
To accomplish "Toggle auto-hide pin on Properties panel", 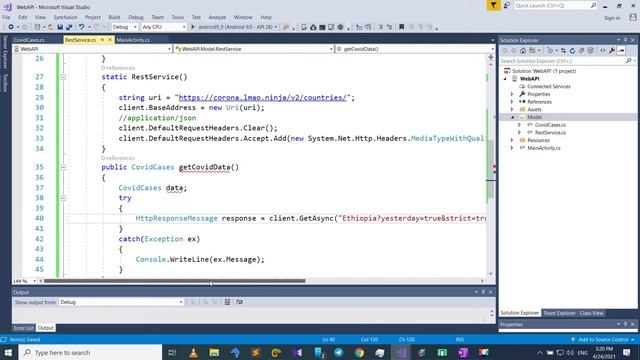I will coord(625,324).
